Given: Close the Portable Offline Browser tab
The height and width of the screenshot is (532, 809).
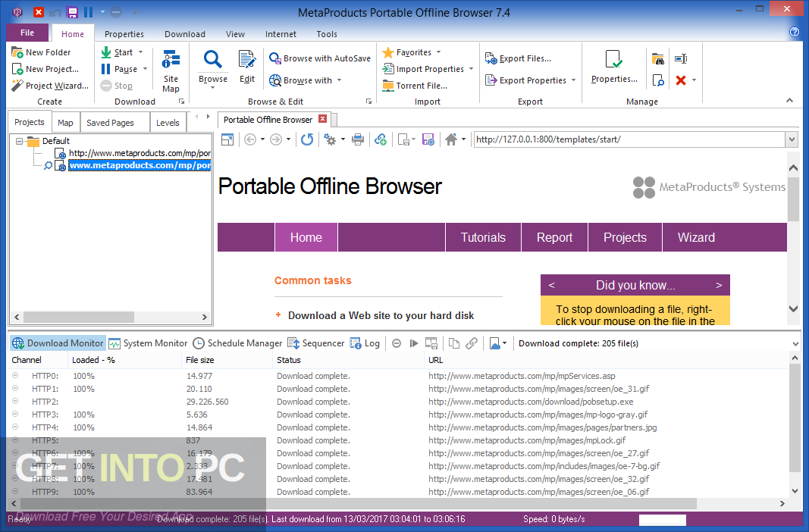Looking at the screenshot, I should tap(322, 119).
